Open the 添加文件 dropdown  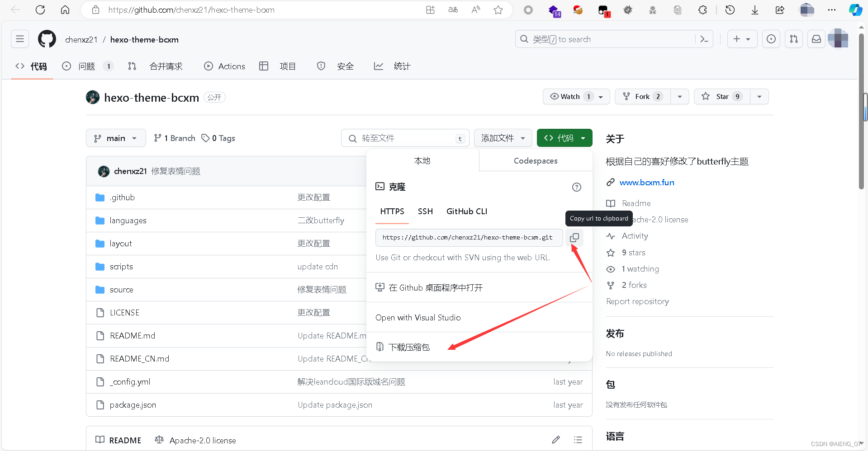(503, 138)
